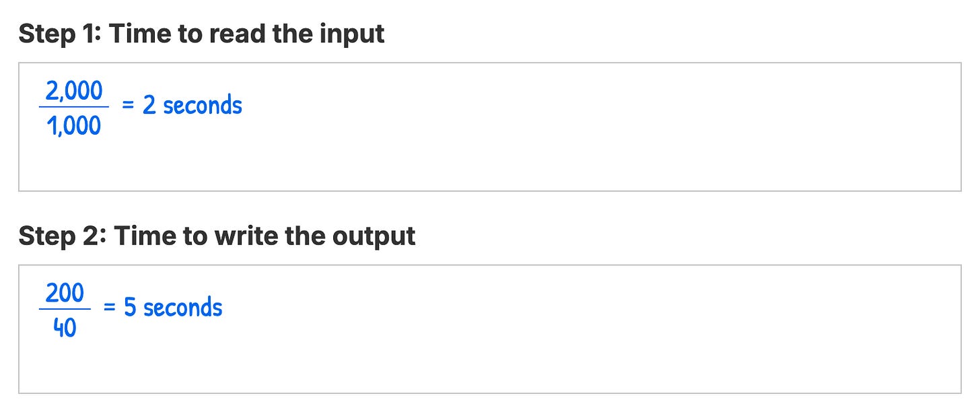
Task: Click the "= 2 seconds" result text
Action: click(182, 105)
